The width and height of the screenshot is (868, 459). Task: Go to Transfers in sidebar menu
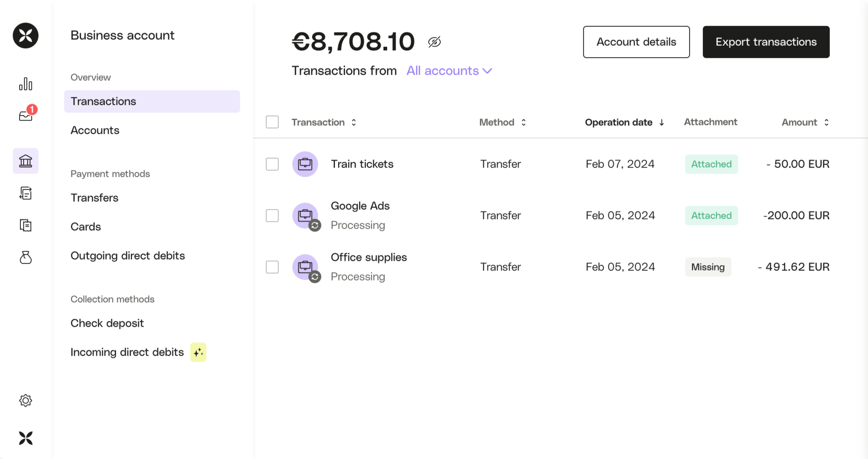(94, 198)
